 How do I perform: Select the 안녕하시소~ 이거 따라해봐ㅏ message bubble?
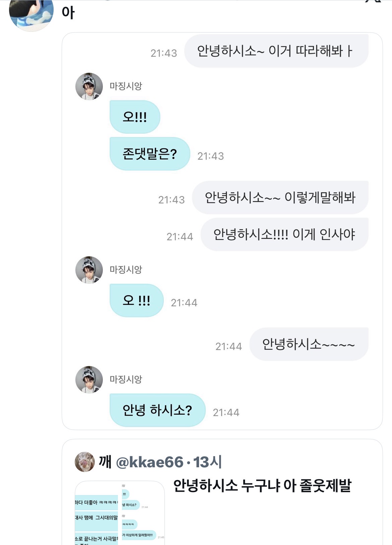(x=276, y=51)
